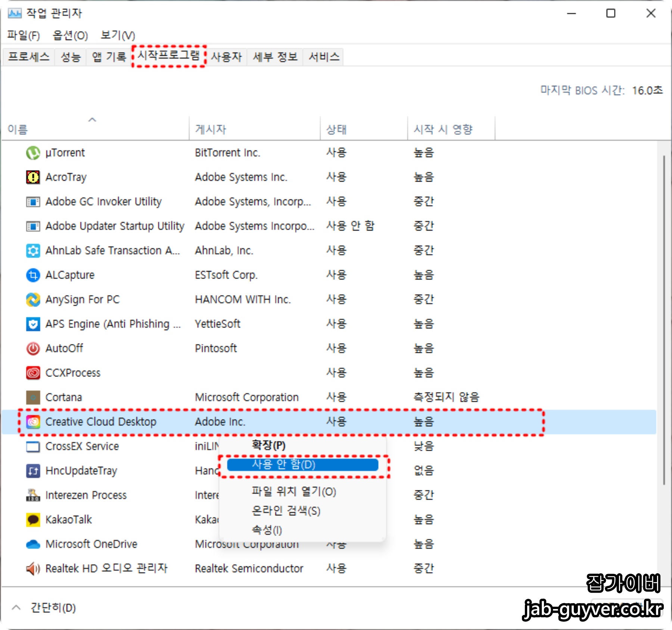672x630 pixels.
Task: Click the AhnLab Safe Transaction icon
Action: coord(33,251)
